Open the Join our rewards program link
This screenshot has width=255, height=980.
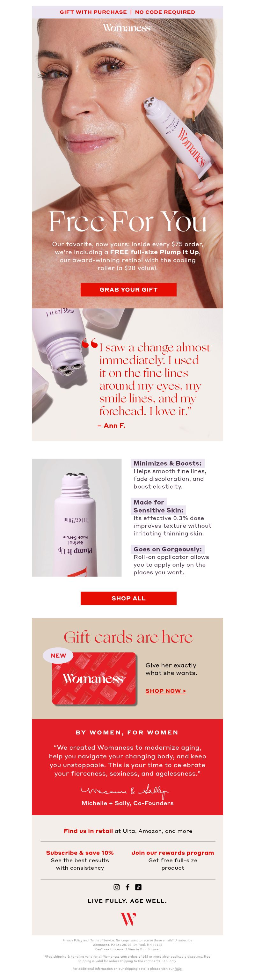click(x=173, y=852)
